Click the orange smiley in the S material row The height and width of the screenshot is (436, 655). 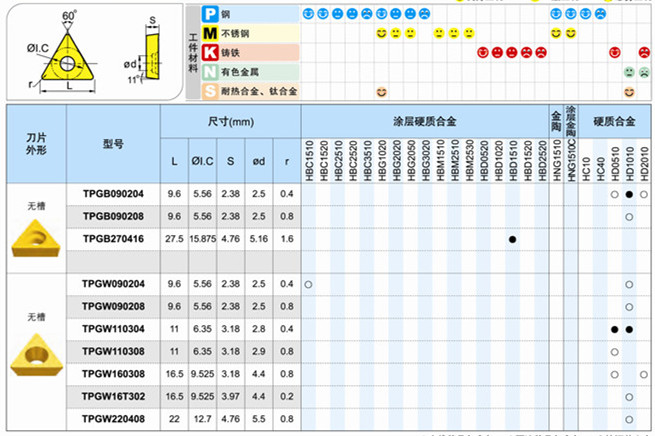[x=382, y=92]
